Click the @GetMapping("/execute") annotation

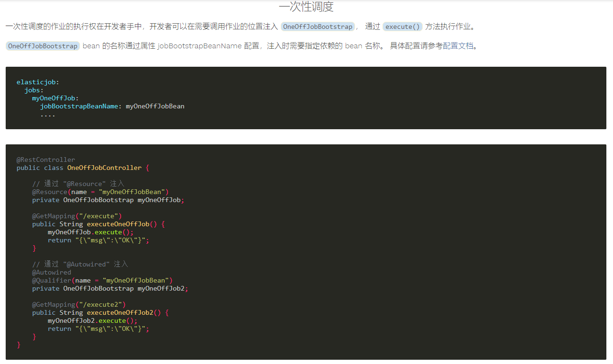point(76,216)
